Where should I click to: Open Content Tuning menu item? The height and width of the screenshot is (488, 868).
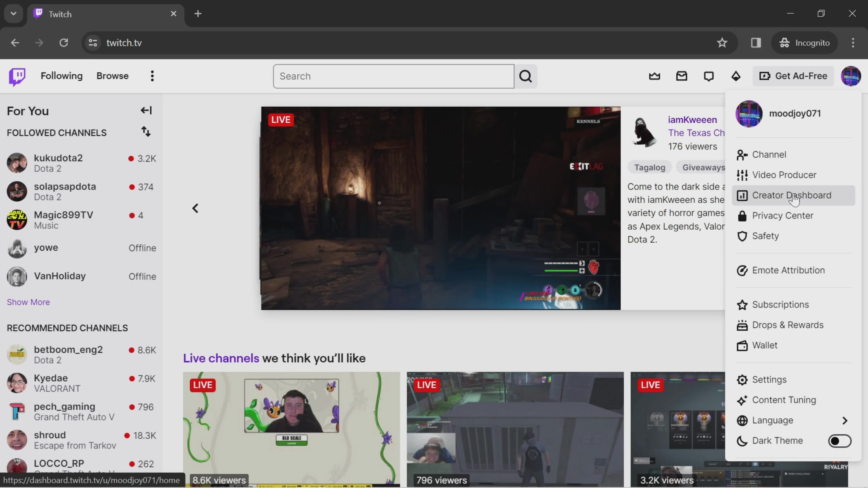point(794,400)
